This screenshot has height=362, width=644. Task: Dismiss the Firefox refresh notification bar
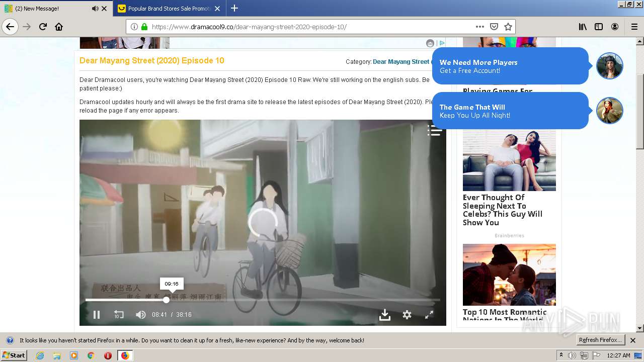coord(633,340)
